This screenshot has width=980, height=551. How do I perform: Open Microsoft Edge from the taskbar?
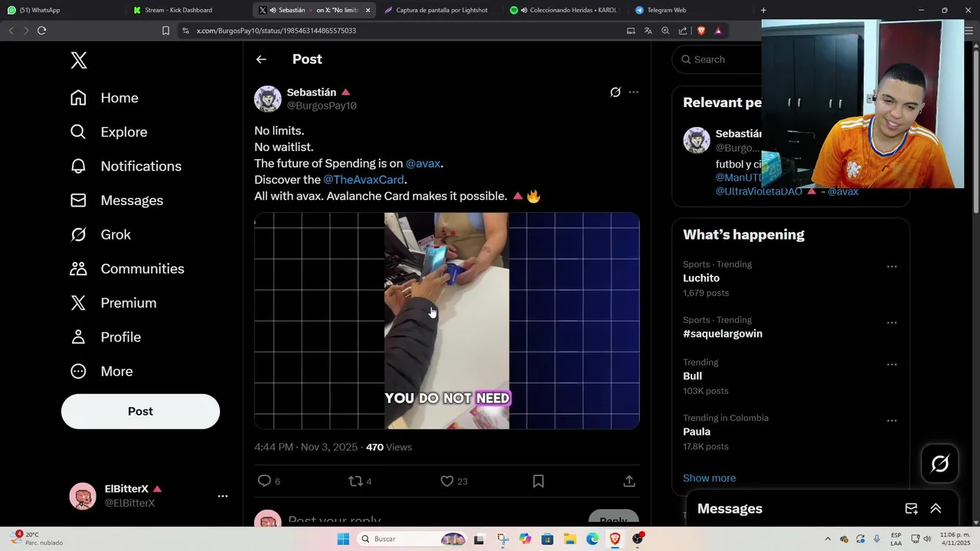593,539
